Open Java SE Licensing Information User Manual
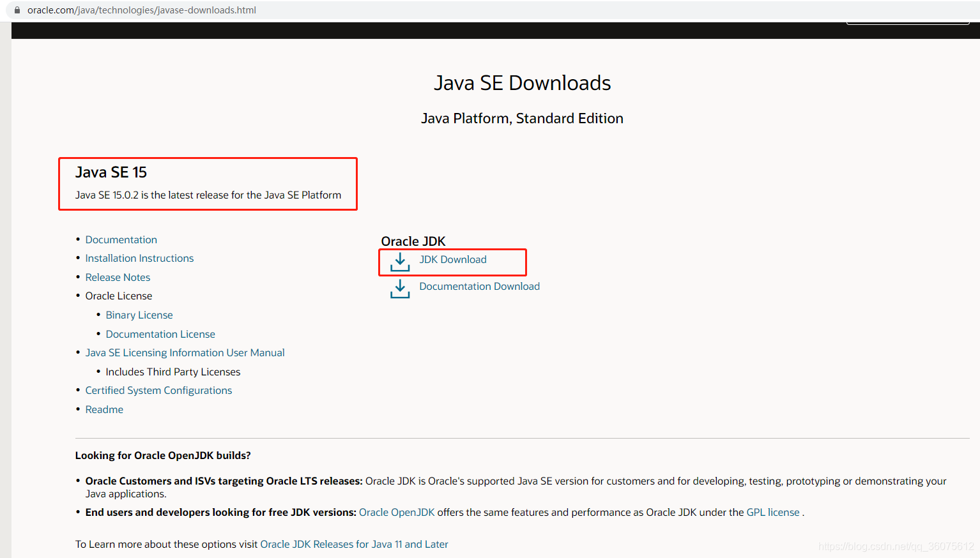This screenshot has width=980, height=558. (185, 352)
